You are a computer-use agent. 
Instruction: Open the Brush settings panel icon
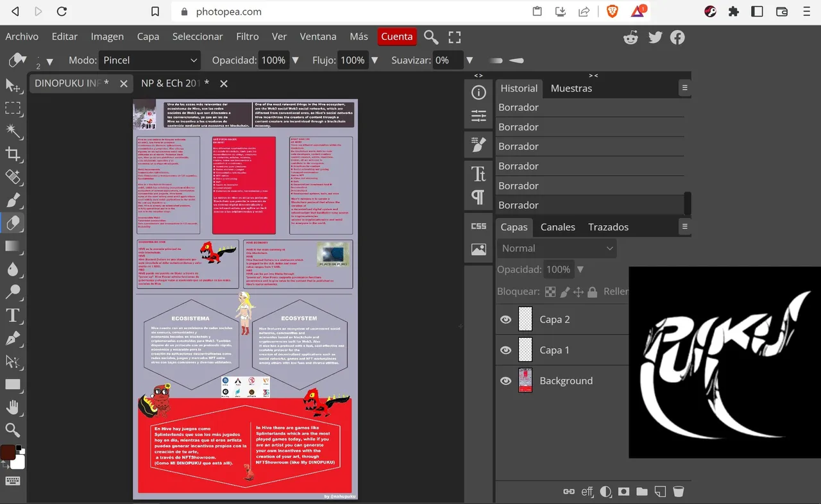point(478,145)
